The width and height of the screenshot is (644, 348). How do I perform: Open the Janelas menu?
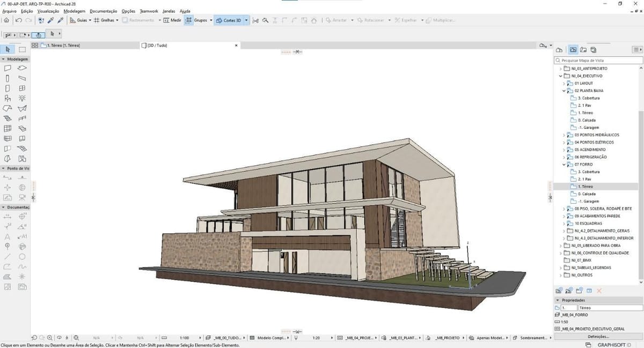[169, 11]
